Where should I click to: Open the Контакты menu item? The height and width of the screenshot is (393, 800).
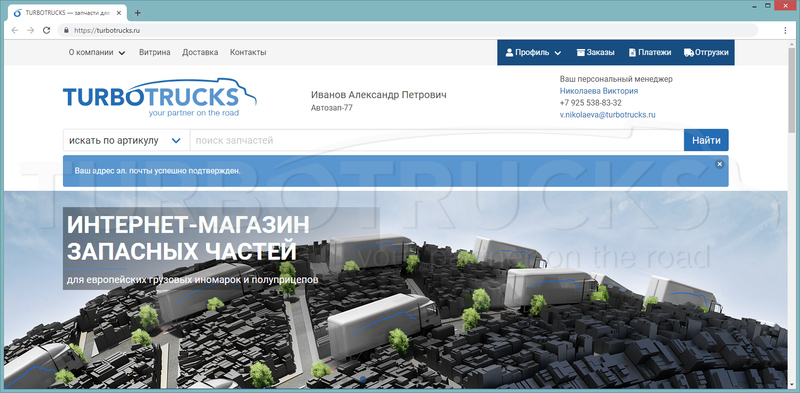coord(248,53)
